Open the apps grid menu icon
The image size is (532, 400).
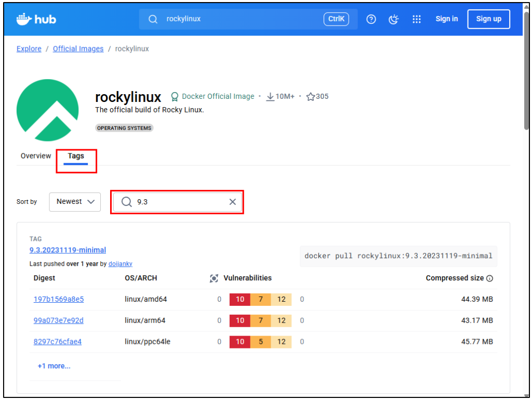pyautogui.click(x=416, y=19)
